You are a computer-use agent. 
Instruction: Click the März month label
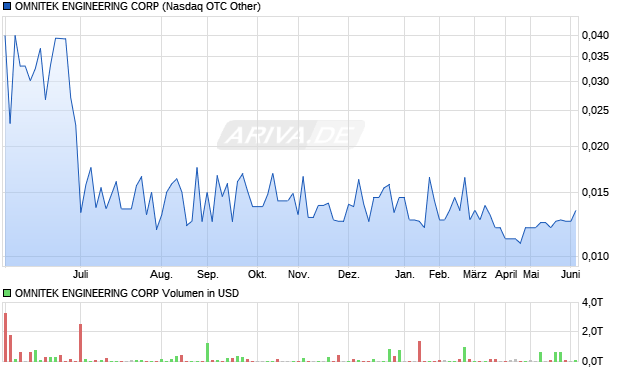point(474,274)
